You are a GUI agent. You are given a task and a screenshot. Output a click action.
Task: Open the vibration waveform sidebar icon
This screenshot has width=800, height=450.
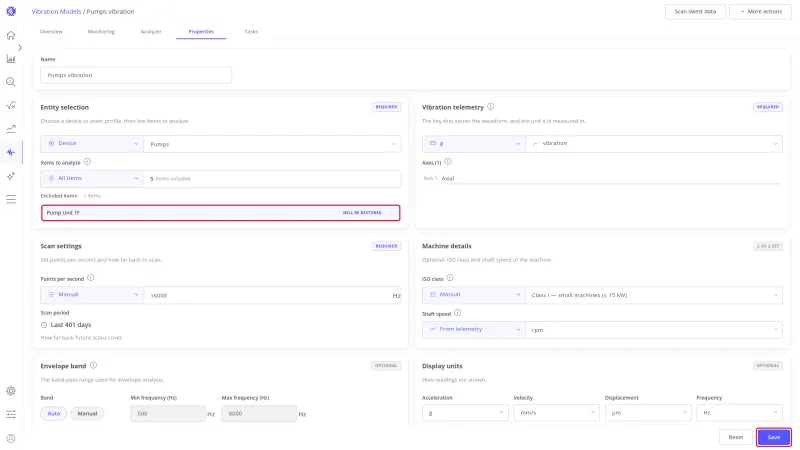click(11, 152)
